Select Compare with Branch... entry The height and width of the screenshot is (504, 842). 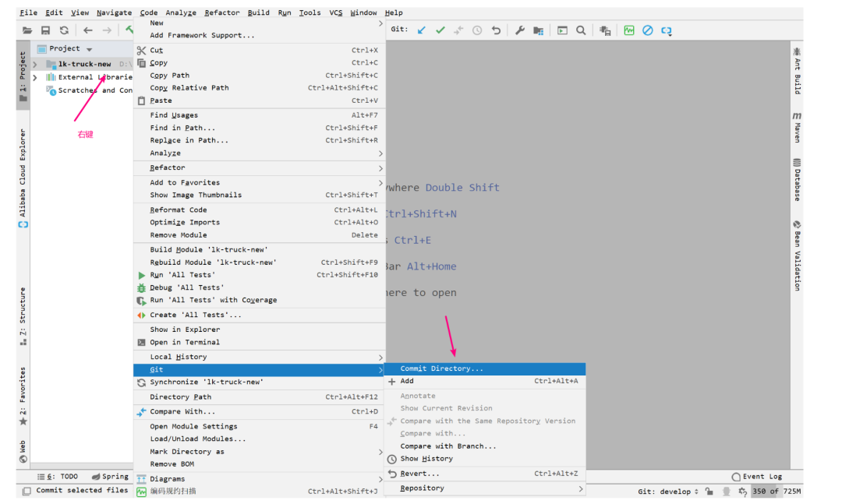click(x=485, y=446)
